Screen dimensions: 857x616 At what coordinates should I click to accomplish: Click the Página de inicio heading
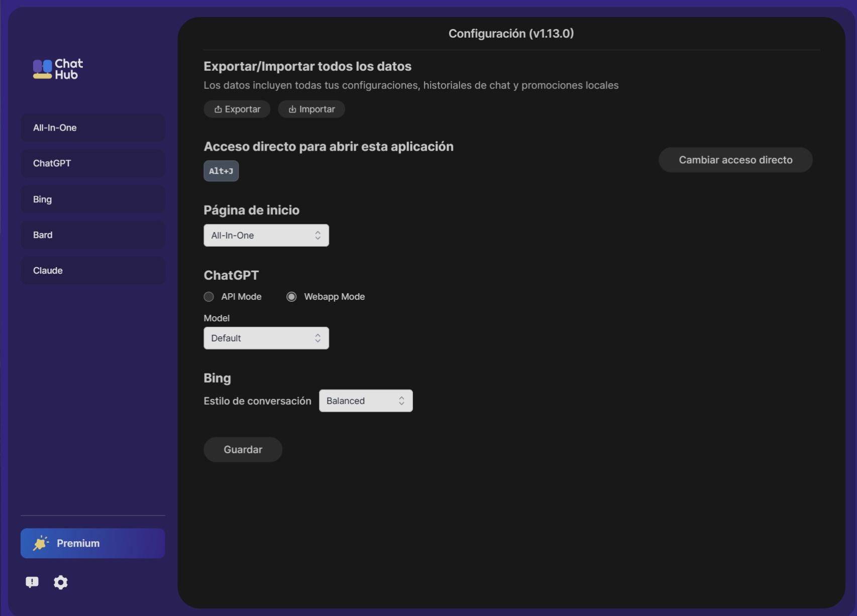[x=251, y=210]
